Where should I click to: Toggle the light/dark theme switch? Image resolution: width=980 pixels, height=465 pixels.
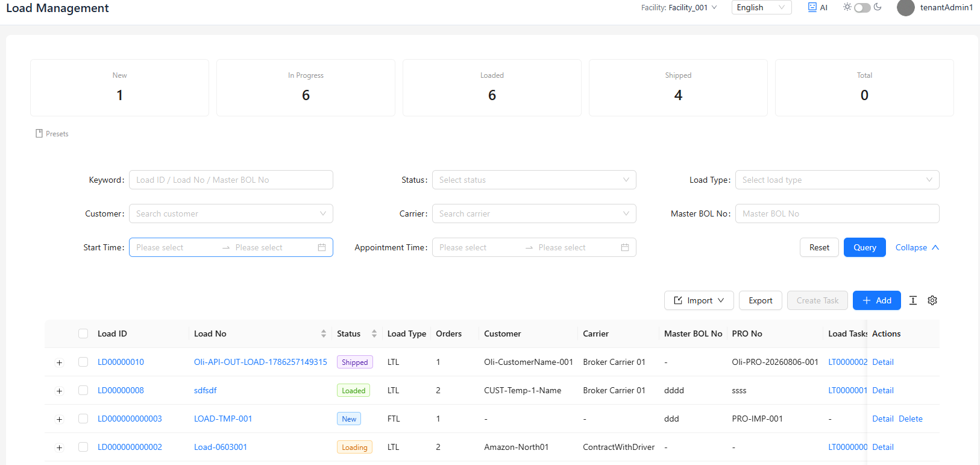862,8
